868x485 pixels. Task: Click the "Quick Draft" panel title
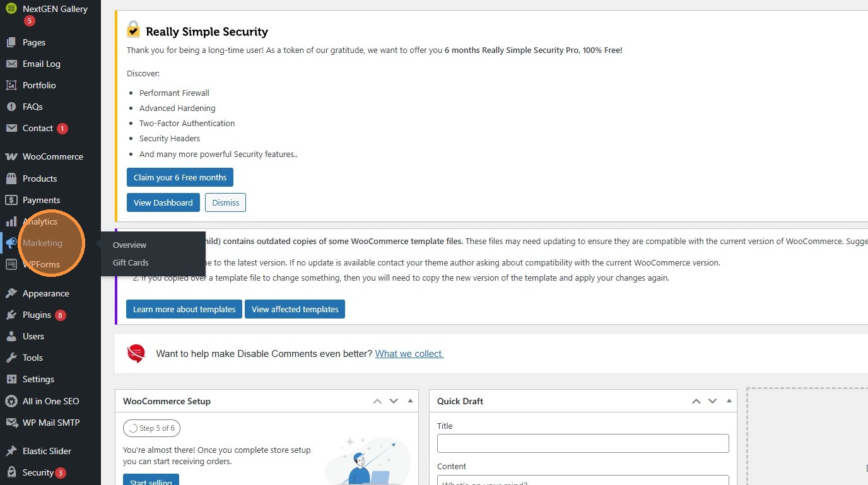coord(460,401)
